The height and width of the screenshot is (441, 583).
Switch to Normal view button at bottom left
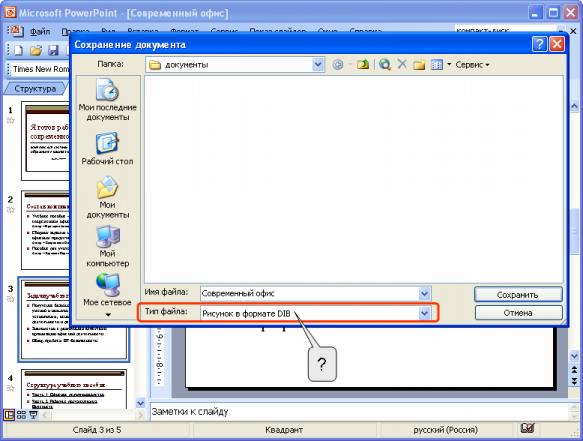click(x=9, y=415)
